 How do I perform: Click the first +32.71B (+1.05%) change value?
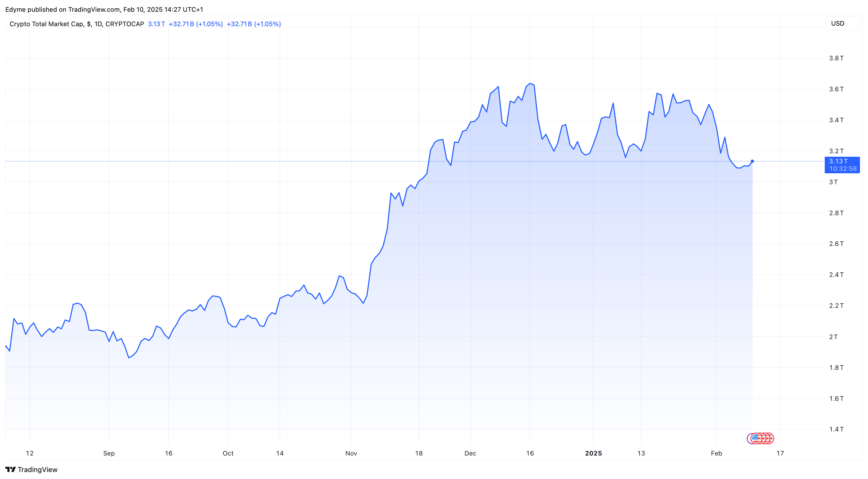point(196,24)
